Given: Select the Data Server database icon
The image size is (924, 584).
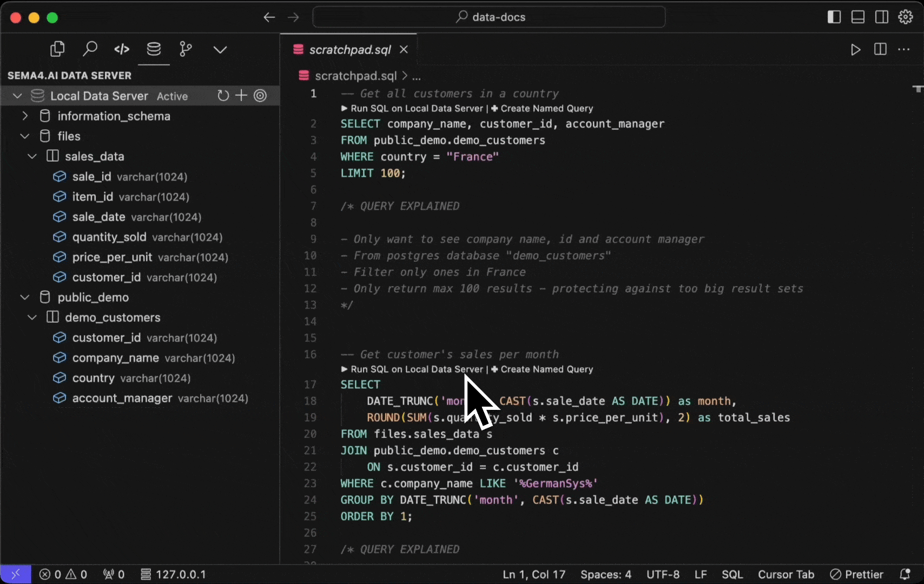Looking at the screenshot, I should coord(154,50).
